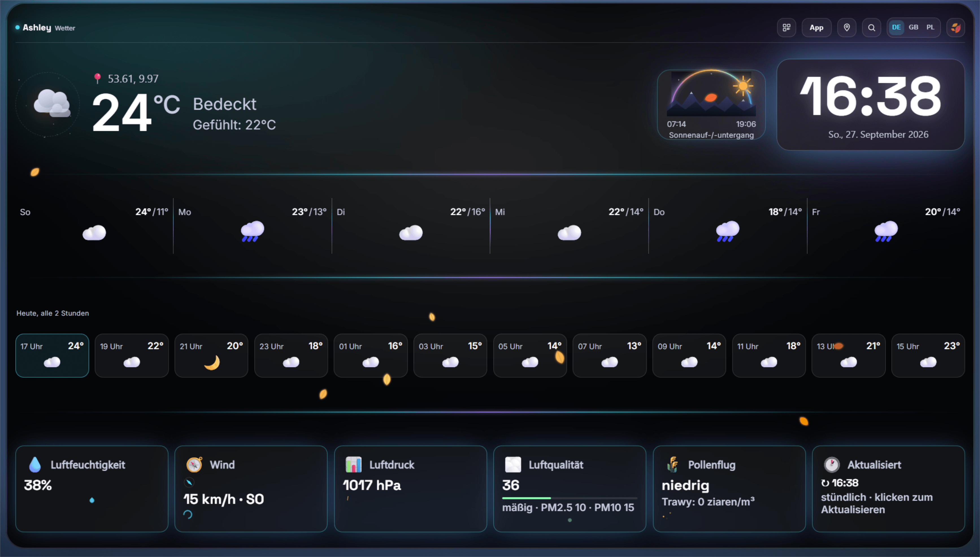Click the Aktualisiert clock icon
This screenshot has width=980, height=557.
(832, 465)
